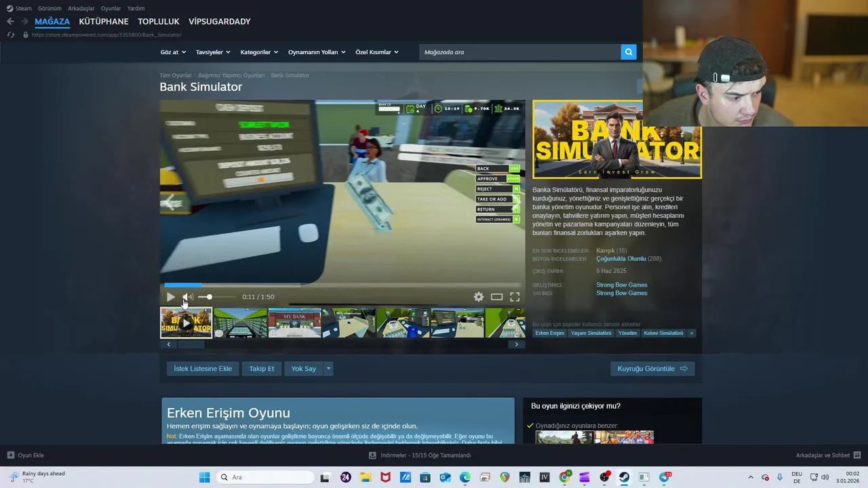Open the Görünüm menu
This screenshot has width=868, height=488.
click(50, 8)
